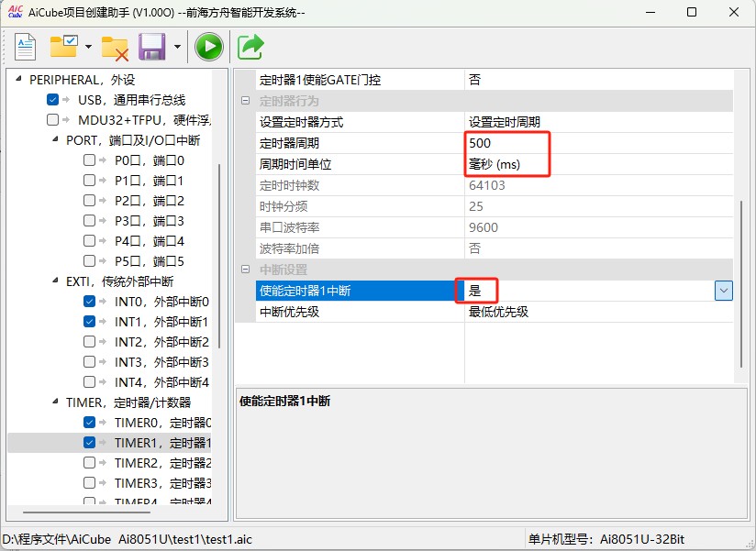Click the tree panel vertical scrollbar
Screen dimensions: 756x551
click(x=219, y=256)
